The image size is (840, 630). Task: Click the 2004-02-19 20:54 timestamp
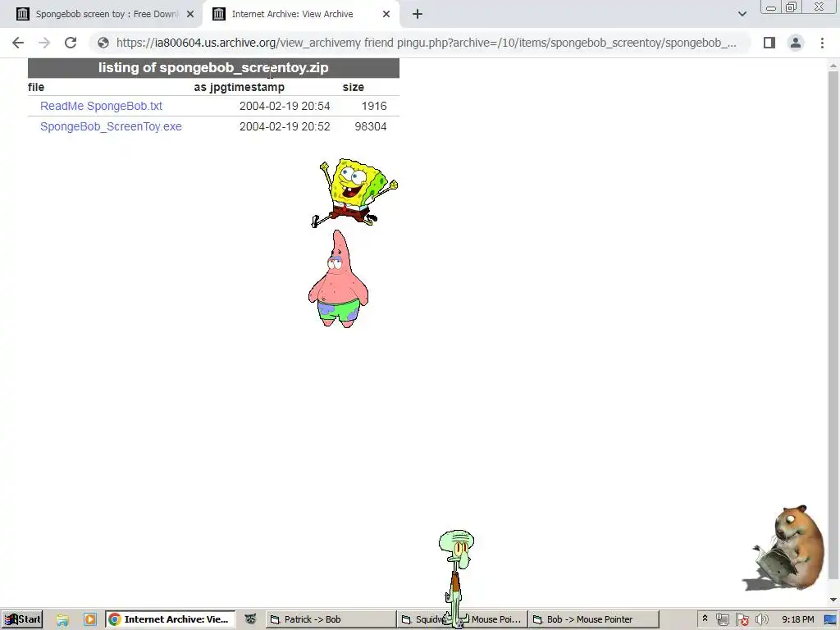[285, 106]
